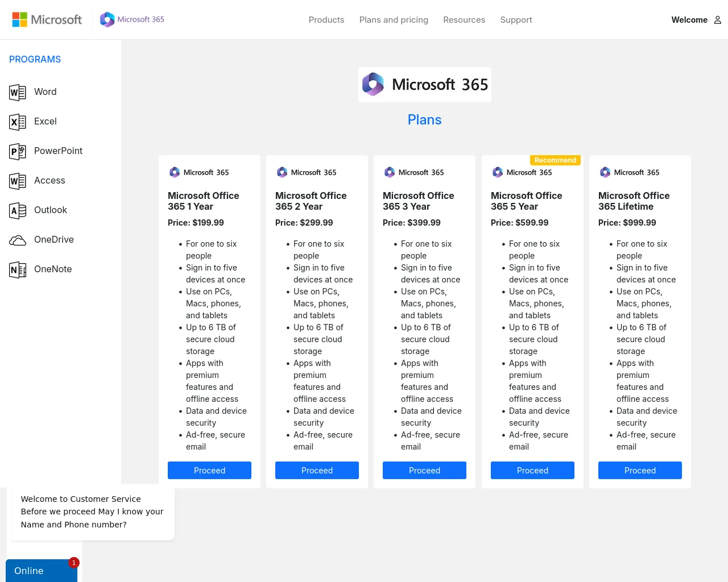The width and height of the screenshot is (728, 582).
Task: Open the OneDrive program link
Action: (54, 240)
